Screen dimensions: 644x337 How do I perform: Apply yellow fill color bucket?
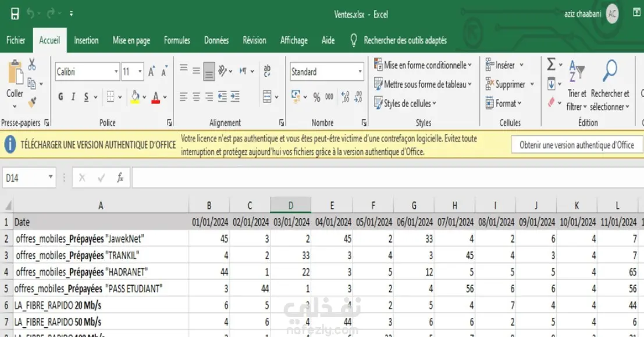[135, 97]
